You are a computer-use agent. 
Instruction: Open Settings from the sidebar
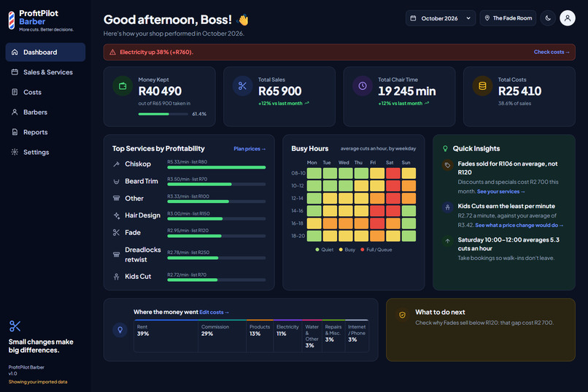pos(45,152)
